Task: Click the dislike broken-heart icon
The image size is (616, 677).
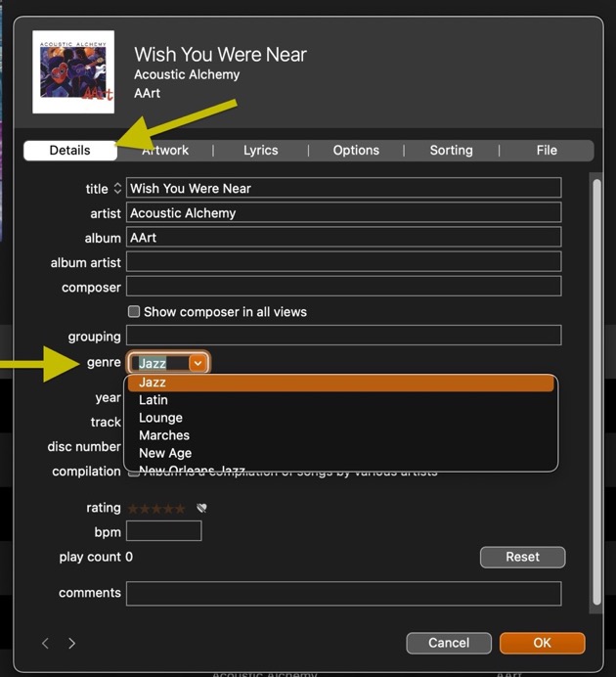Action: click(201, 508)
